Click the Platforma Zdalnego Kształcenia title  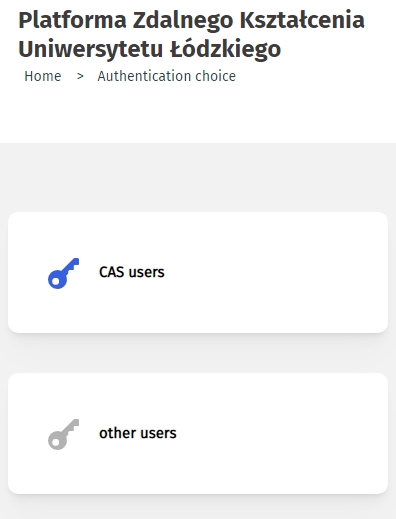click(x=191, y=20)
